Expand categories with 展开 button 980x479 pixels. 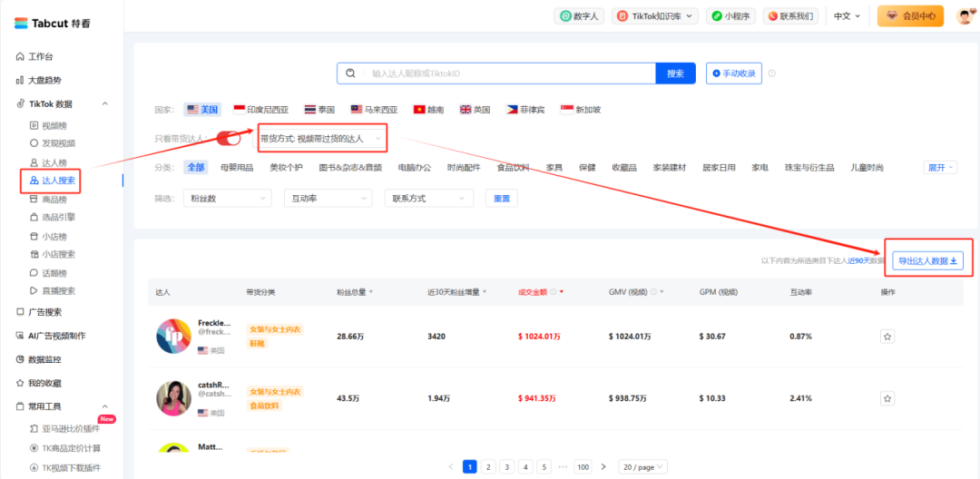(940, 167)
